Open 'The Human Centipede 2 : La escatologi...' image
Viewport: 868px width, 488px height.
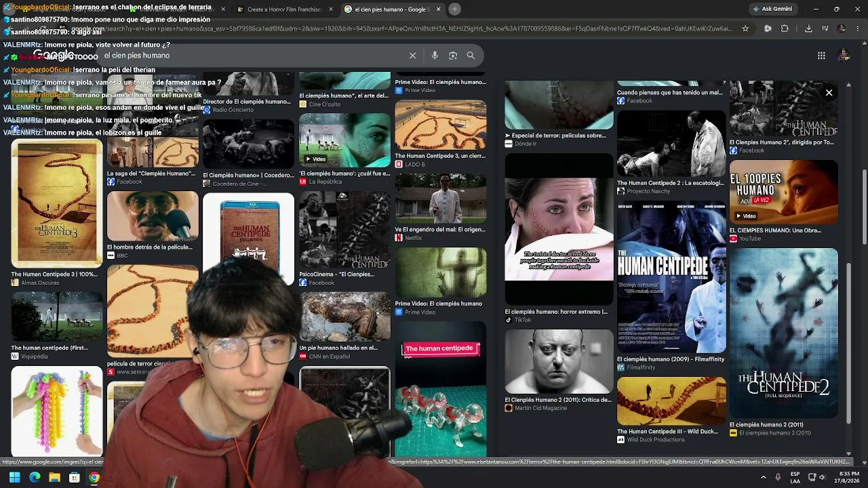click(x=671, y=144)
